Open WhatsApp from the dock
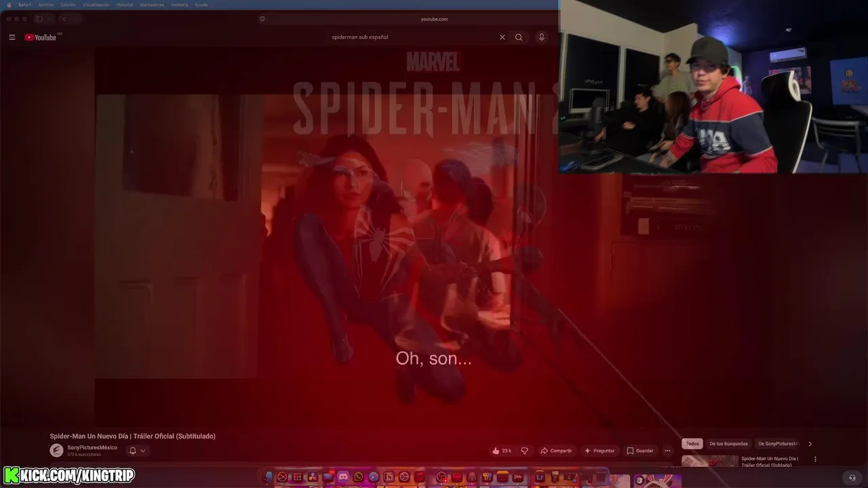The image size is (868, 488). (x=358, y=477)
